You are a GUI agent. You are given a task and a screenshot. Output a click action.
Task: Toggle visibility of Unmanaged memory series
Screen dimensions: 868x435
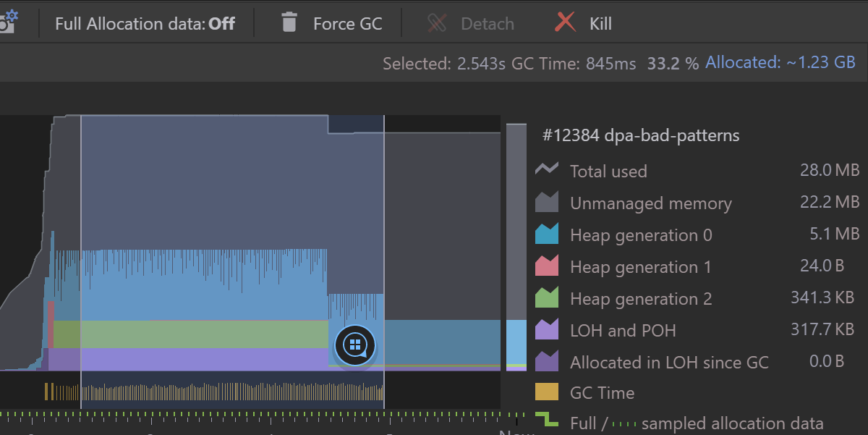coord(547,202)
